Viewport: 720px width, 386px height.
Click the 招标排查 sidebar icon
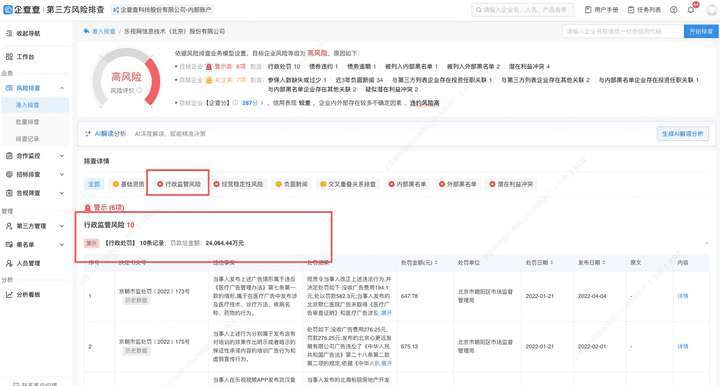(x=9, y=174)
